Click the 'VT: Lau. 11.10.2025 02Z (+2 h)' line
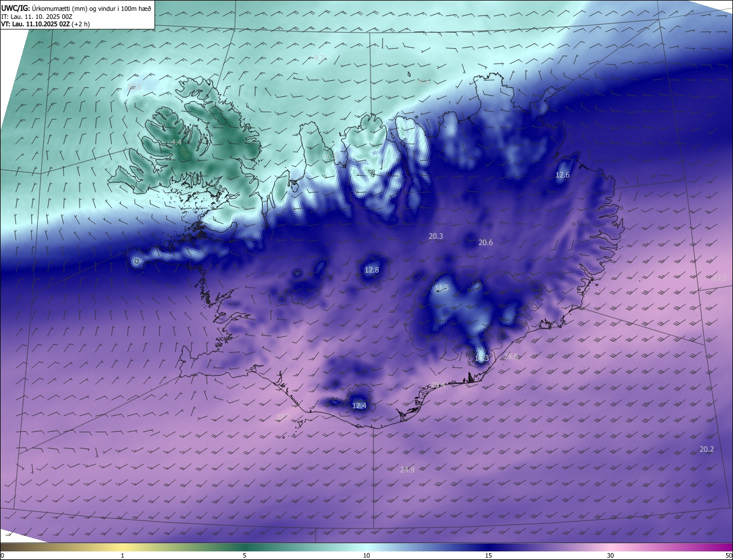 coord(45,24)
